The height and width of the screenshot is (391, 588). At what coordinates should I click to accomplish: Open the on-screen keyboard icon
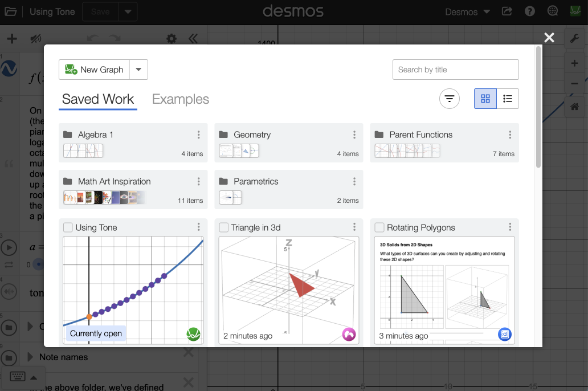coord(18,376)
